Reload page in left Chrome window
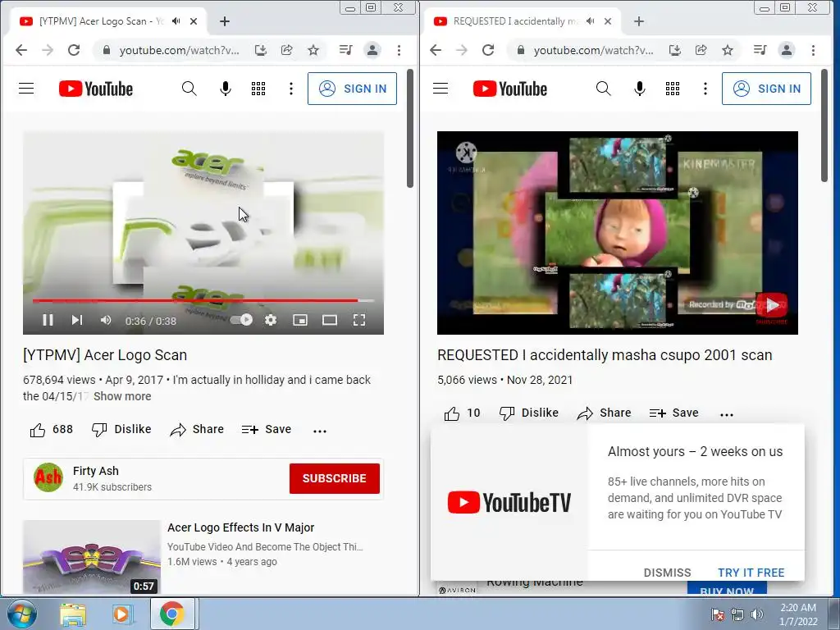 click(74, 50)
